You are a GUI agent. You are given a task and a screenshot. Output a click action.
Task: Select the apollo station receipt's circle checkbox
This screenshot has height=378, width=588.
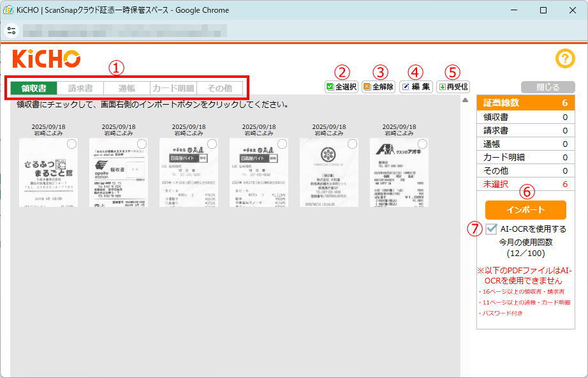tap(142, 144)
